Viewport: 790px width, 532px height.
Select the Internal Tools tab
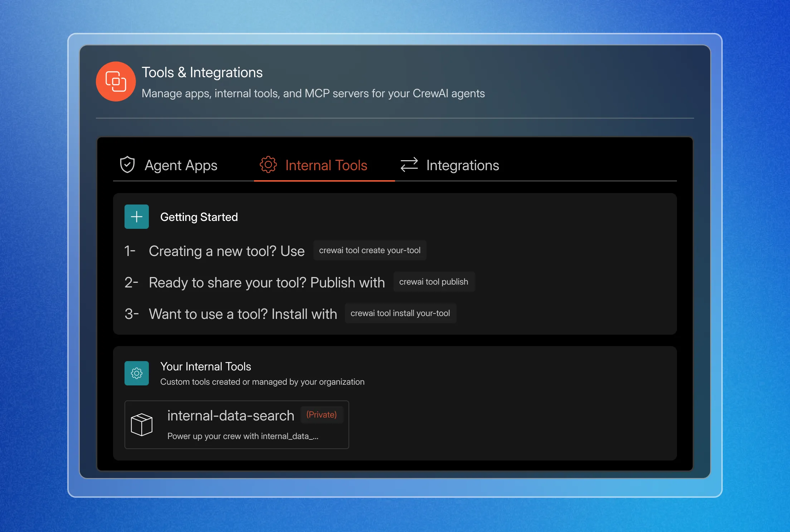coord(326,166)
